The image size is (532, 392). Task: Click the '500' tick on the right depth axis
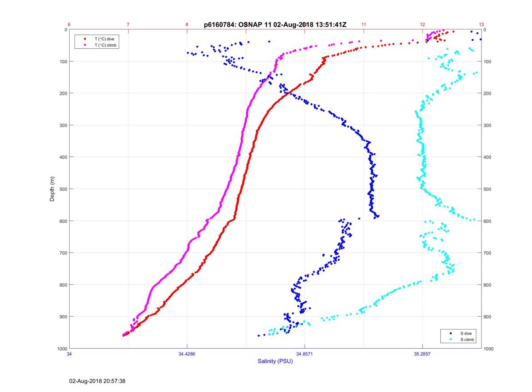click(x=488, y=189)
